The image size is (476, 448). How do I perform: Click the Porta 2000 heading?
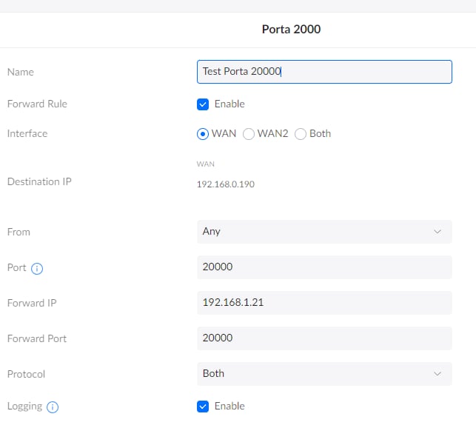[291, 29]
